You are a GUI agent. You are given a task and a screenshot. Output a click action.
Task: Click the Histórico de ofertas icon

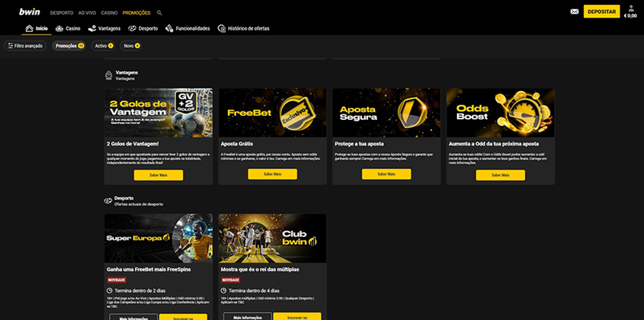point(222,28)
